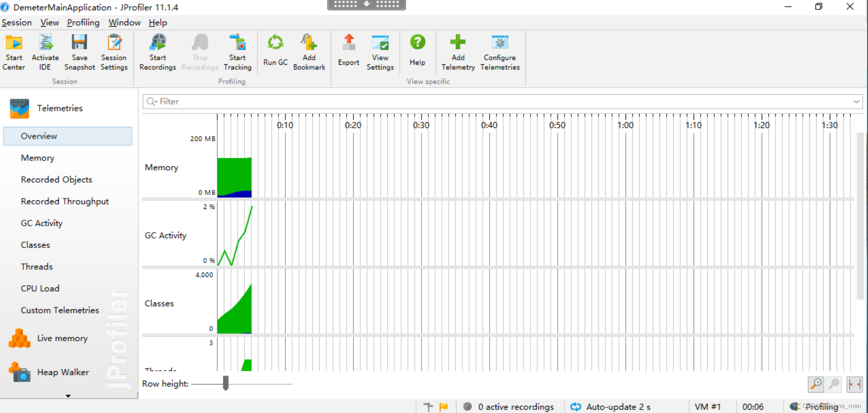Start Recordings from toolbar

tap(157, 52)
